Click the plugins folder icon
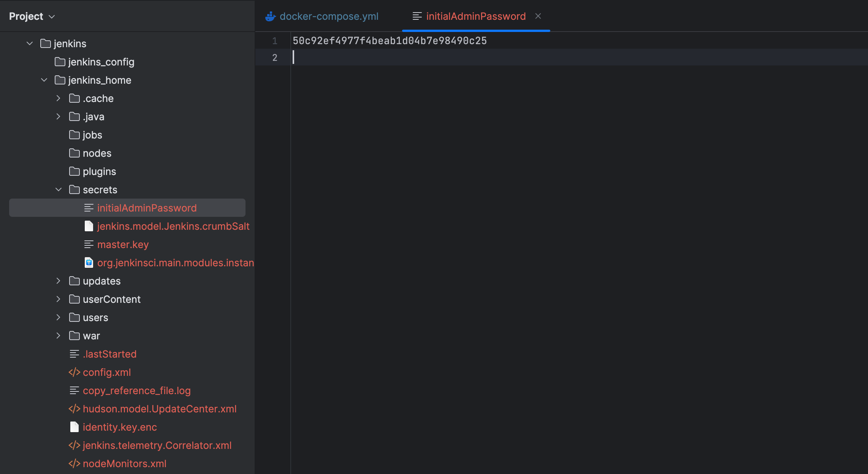The width and height of the screenshot is (868, 474). pos(74,172)
